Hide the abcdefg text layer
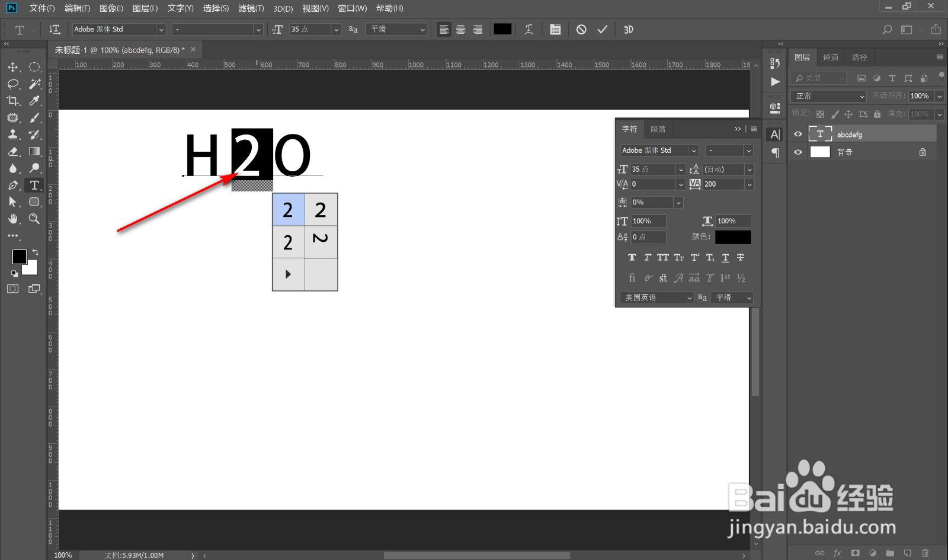The width and height of the screenshot is (948, 560). 798,134
